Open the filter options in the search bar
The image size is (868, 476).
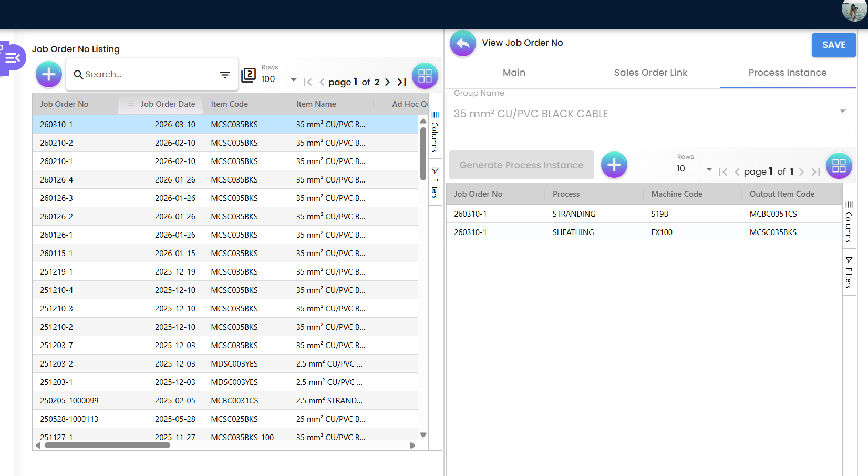(225, 74)
